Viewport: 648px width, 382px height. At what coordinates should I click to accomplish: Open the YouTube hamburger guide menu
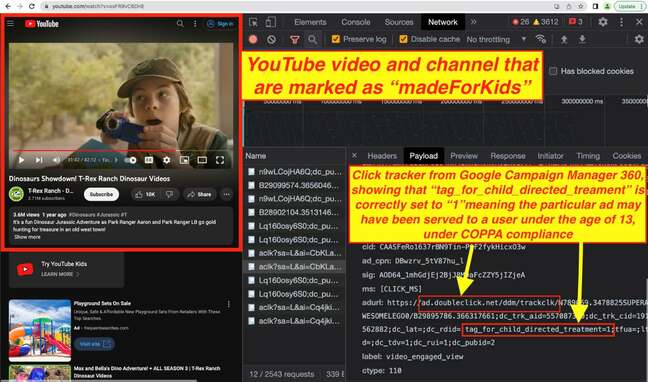coord(10,24)
